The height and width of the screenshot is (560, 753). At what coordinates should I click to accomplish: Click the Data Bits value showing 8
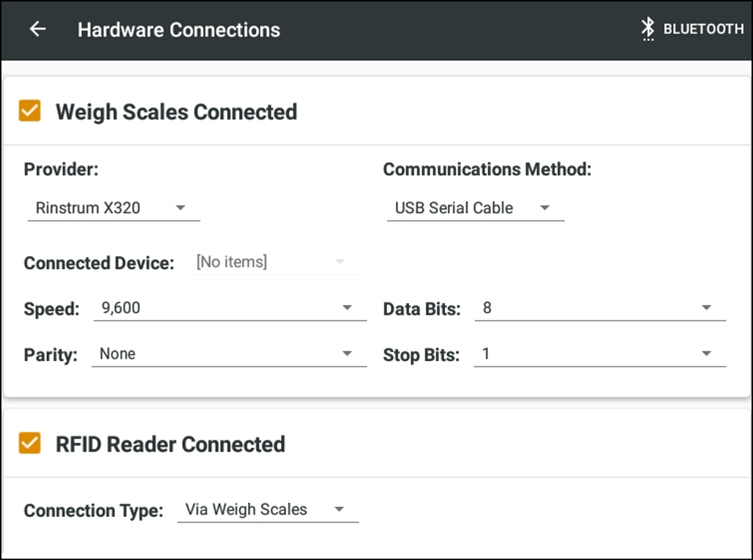[486, 307]
